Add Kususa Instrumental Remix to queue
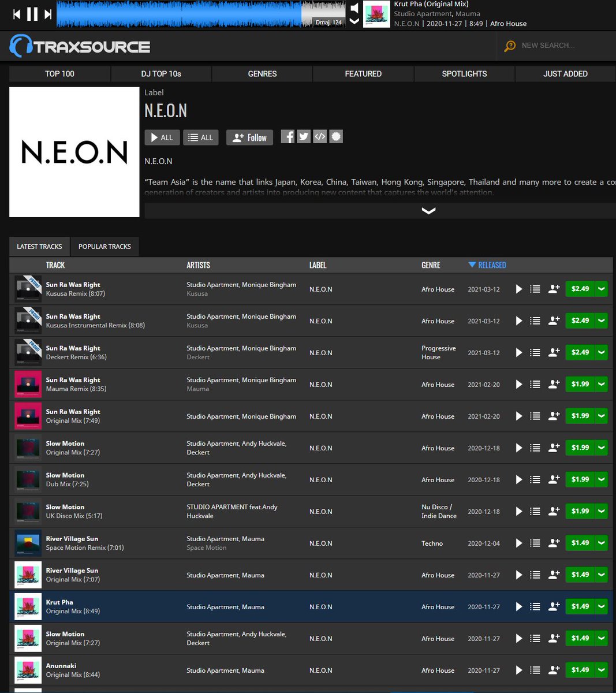This screenshot has width=616, height=693. [535, 321]
